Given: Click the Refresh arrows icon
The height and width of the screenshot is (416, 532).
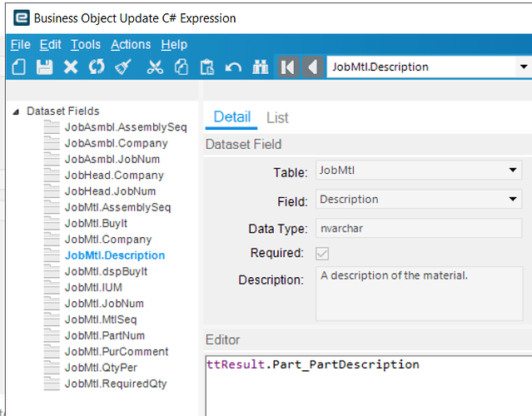Looking at the screenshot, I should click(x=97, y=67).
